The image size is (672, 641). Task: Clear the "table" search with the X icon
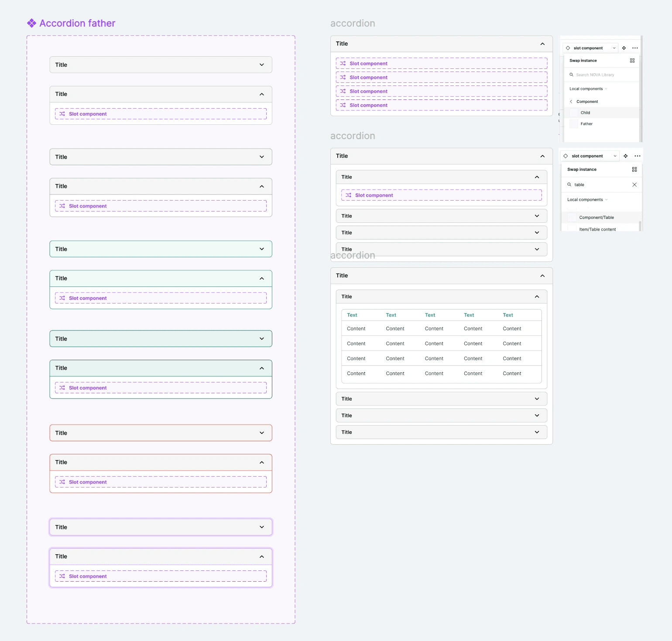click(634, 185)
